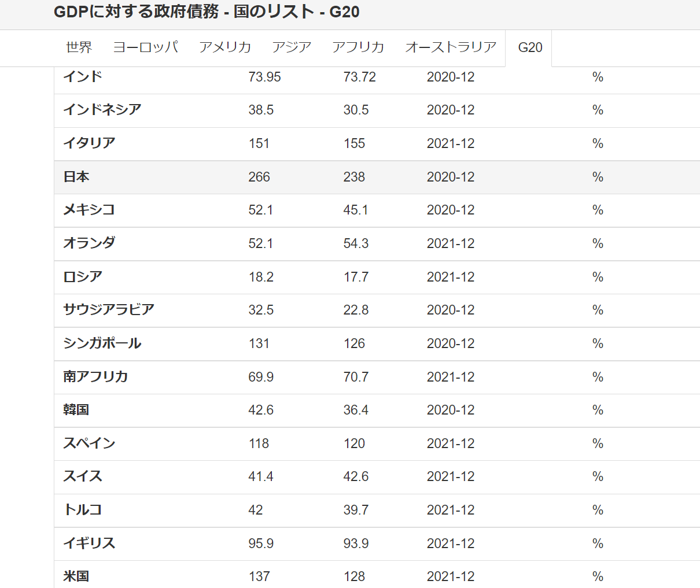Open the メキシコ country page
700x588 pixels.
89,210
